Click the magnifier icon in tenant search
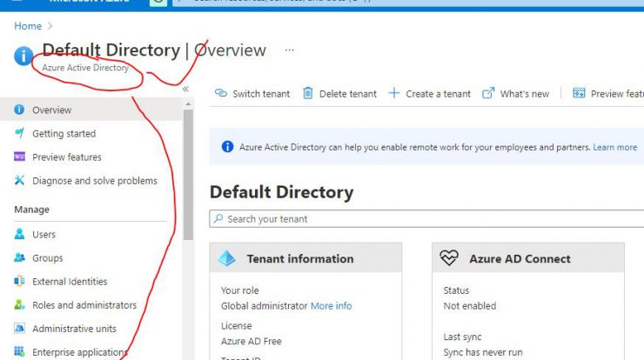This screenshot has width=644, height=360. (x=218, y=218)
